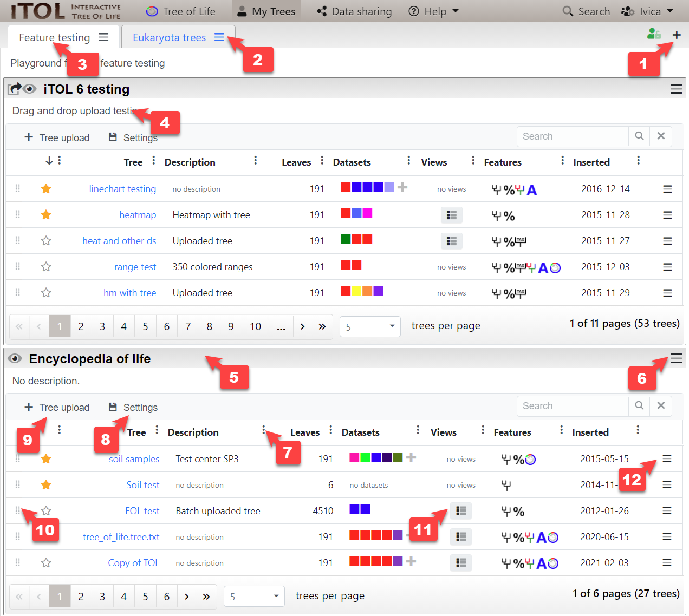The width and height of the screenshot is (689, 616).
Task: Clear search with X in Encyclopedia of life
Action: pos(661,405)
